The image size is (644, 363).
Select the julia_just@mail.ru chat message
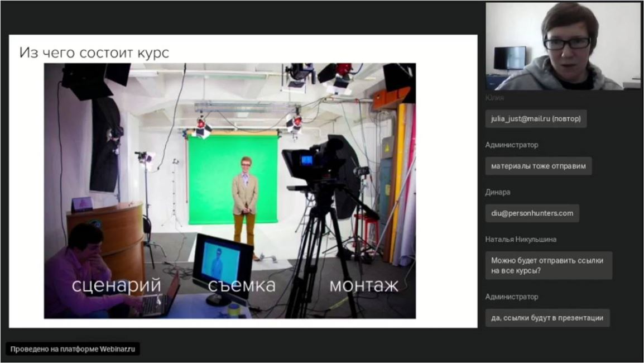pos(536,119)
